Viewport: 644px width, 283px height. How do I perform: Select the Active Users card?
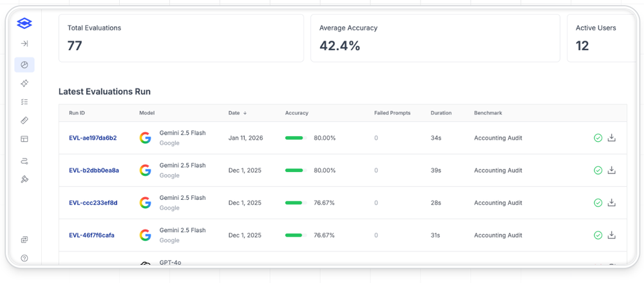(x=601, y=38)
